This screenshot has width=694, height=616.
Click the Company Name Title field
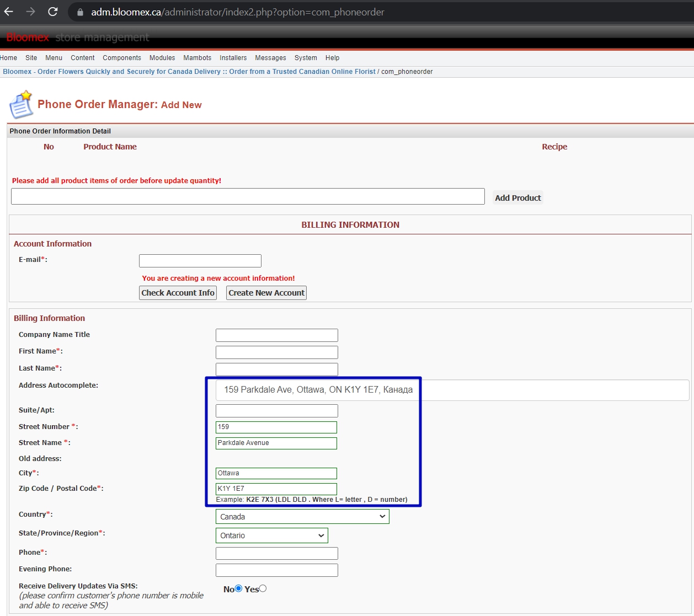[x=277, y=335]
